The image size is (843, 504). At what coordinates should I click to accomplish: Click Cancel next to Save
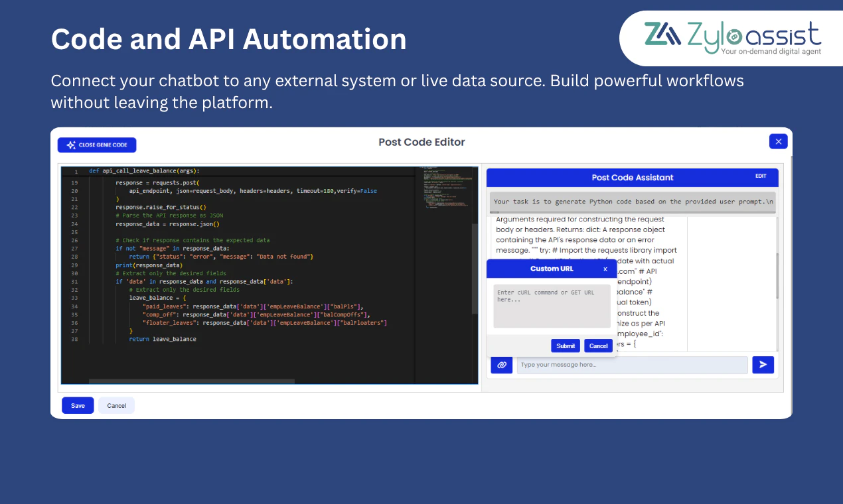click(116, 405)
